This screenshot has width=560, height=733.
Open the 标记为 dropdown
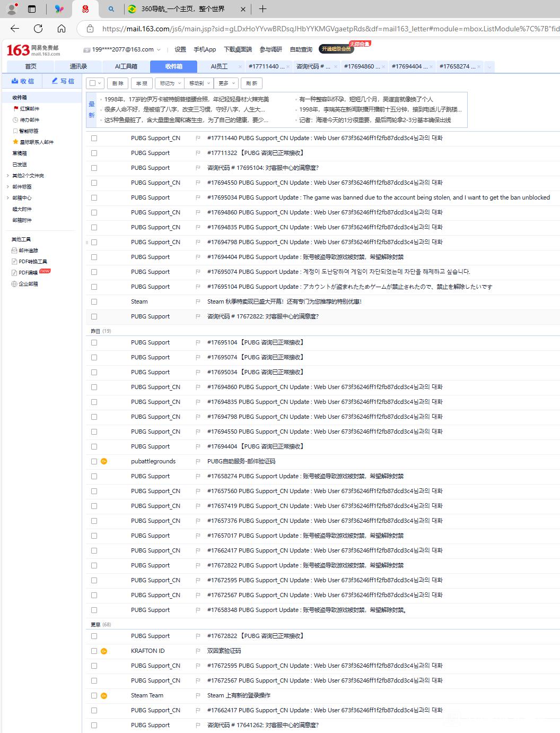click(170, 83)
